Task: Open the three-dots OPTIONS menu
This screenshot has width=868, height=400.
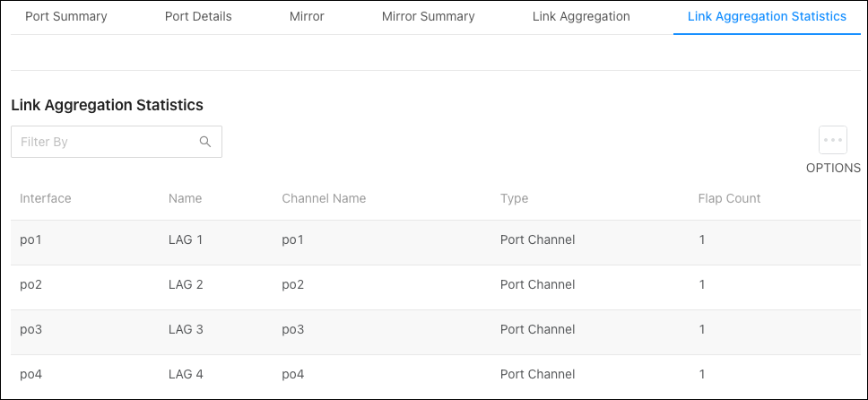Action: tap(832, 140)
